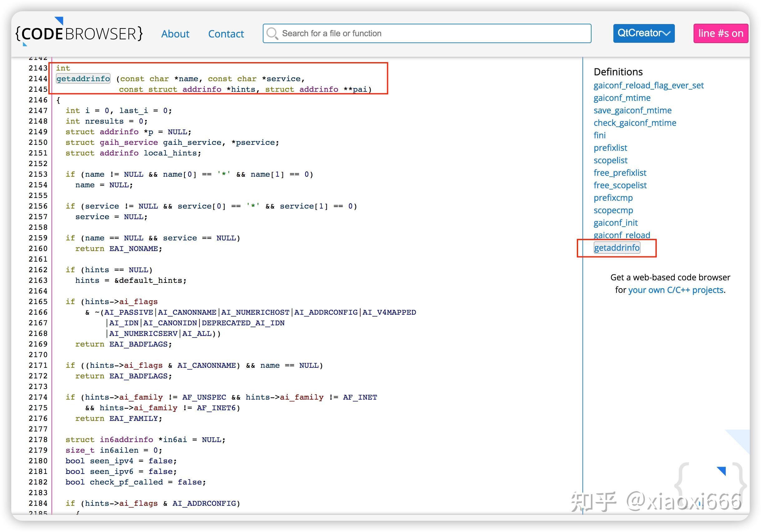This screenshot has height=532, width=761.
Task: Open the QtCreator theme dropdown
Action: (x=643, y=33)
